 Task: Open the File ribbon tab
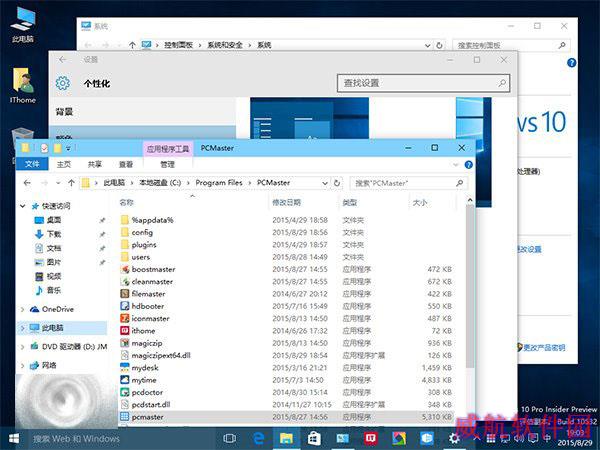(x=32, y=164)
